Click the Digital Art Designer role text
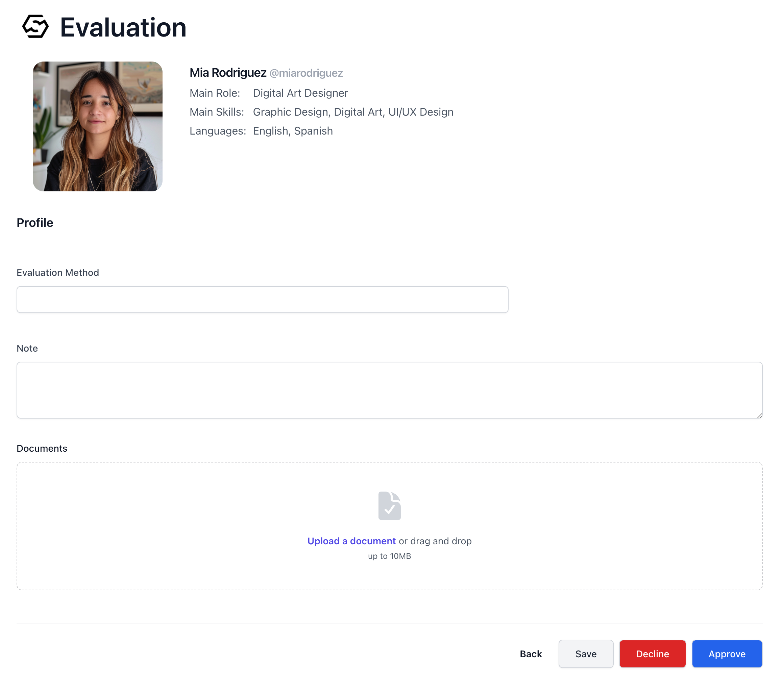The image size is (784, 687). (300, 93)
